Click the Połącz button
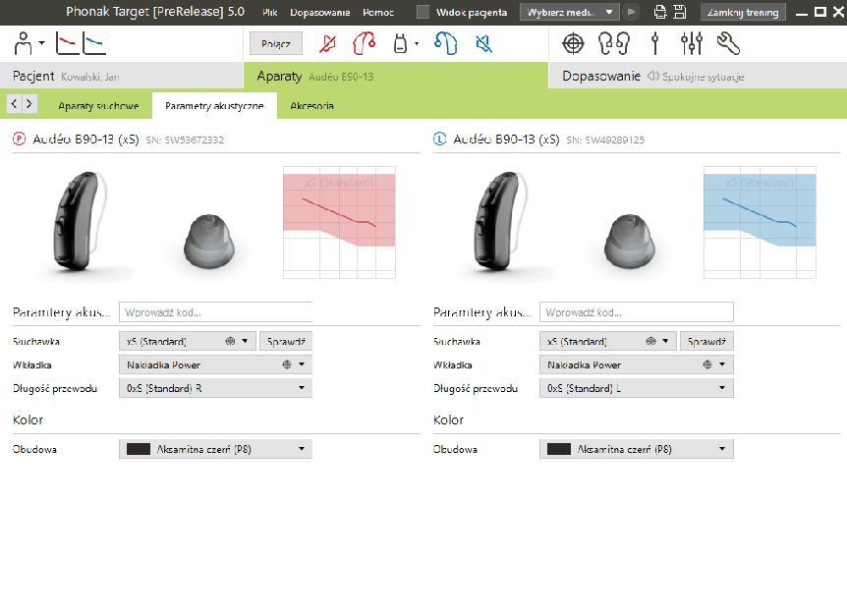 pos(276,44)
